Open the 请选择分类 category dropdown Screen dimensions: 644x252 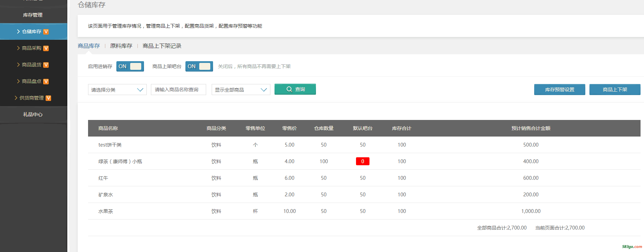(x=117, y=90)
